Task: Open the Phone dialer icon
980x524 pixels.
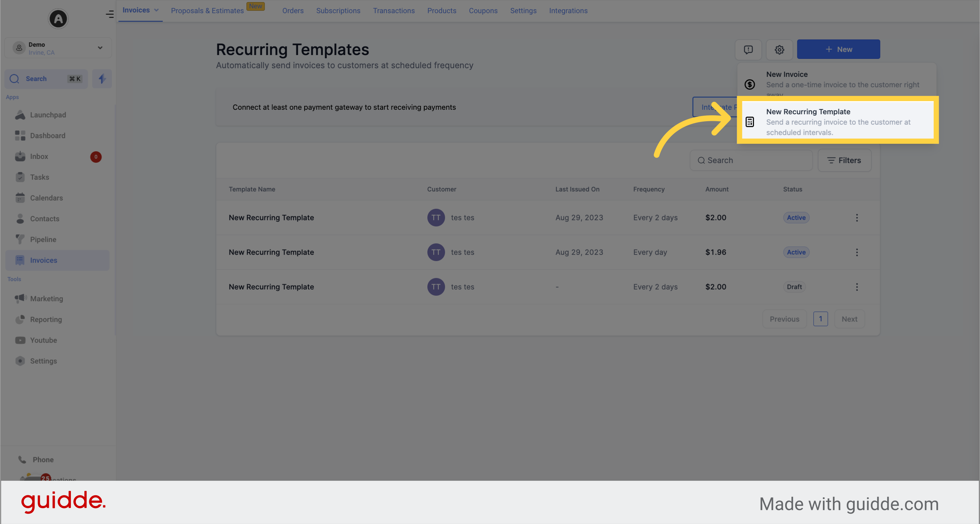Action: [x=22, y=460]
